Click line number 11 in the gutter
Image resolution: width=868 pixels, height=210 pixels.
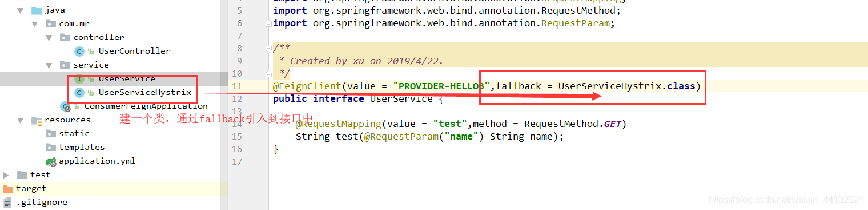pyautogui.click(x=238, y=86)
